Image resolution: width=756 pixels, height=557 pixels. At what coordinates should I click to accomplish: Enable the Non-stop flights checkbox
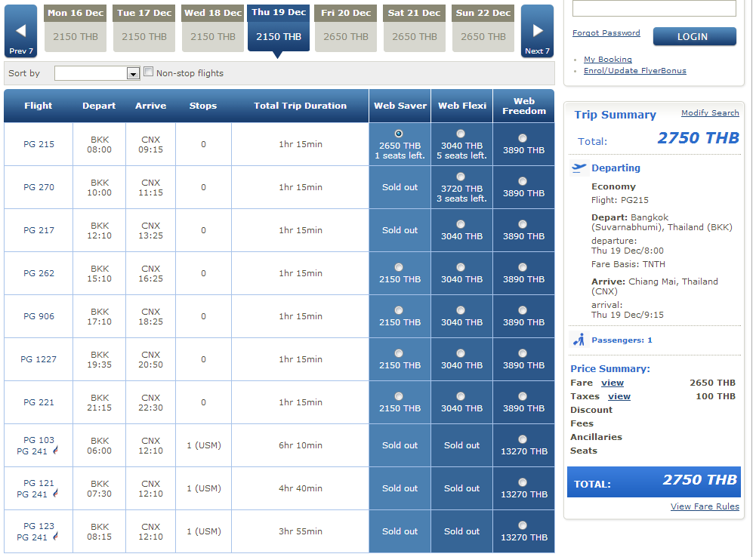(149, 72)
